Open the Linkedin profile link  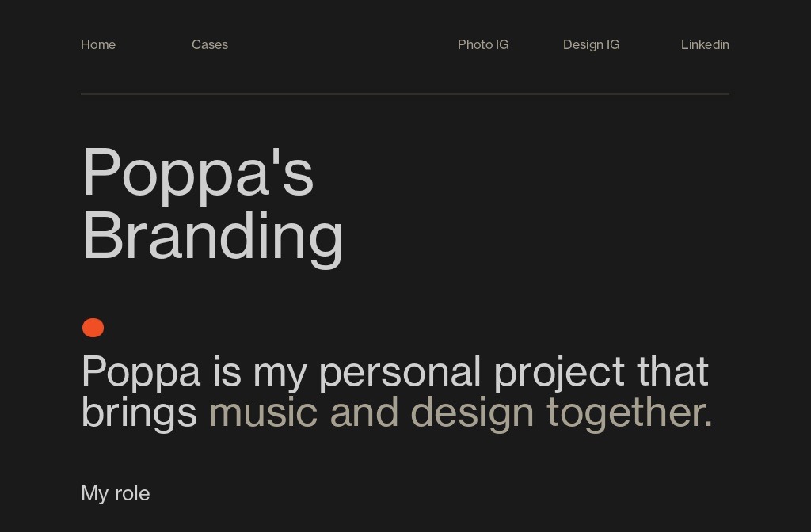coord(705,45)
